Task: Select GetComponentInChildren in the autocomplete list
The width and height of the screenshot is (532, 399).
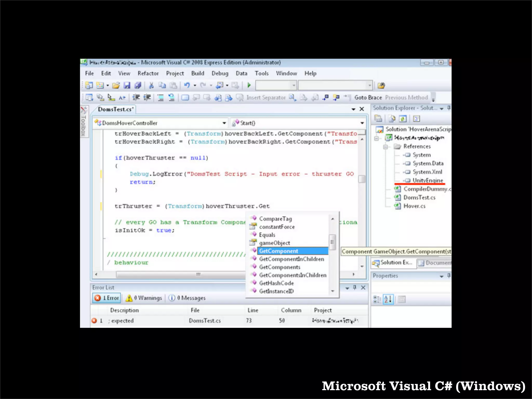Action: click(x=291, y=259)
